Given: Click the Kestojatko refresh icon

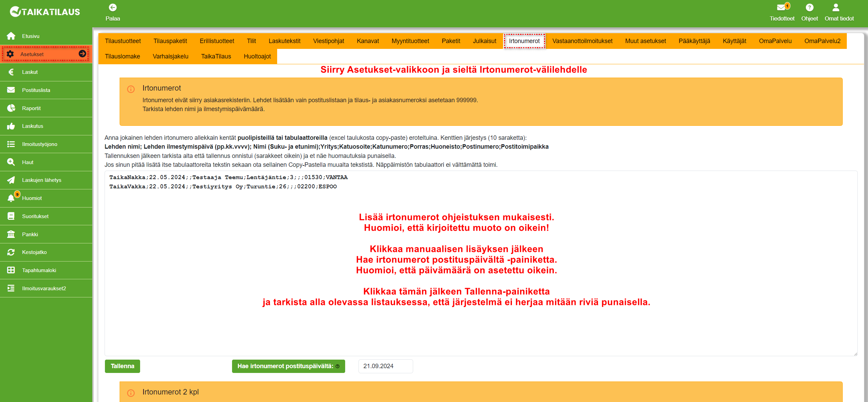Looking at the screenshot, I should click(x=11, y=252).
